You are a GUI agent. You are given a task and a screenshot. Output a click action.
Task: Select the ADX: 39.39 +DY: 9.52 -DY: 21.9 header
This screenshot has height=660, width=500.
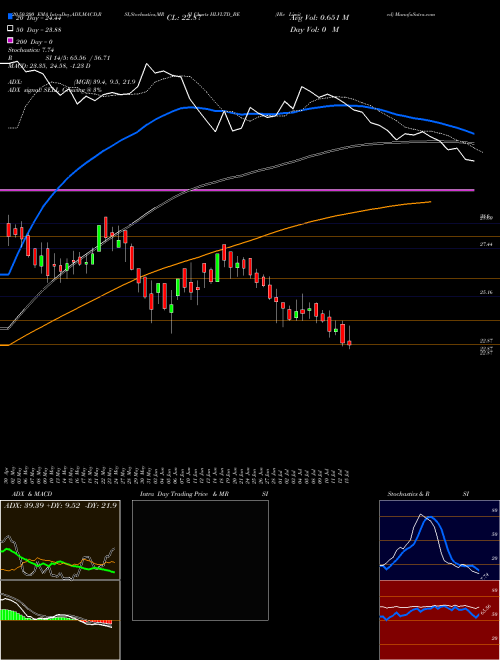60,506
